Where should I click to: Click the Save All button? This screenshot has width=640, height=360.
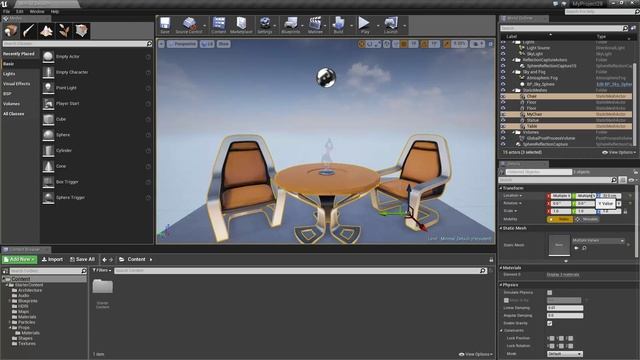82,259
